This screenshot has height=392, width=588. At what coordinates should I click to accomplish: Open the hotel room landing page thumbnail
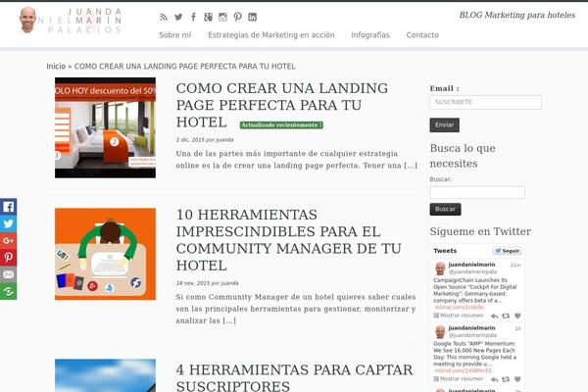(106, 127)
